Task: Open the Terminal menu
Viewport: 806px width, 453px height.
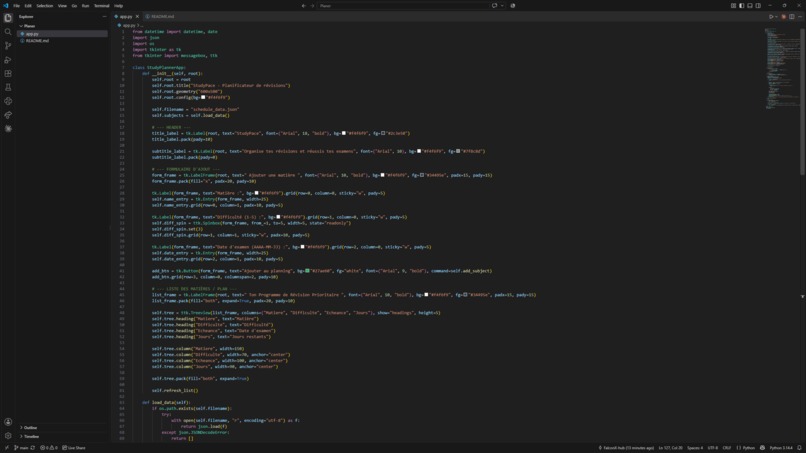Action: click(x=101, y=6)
